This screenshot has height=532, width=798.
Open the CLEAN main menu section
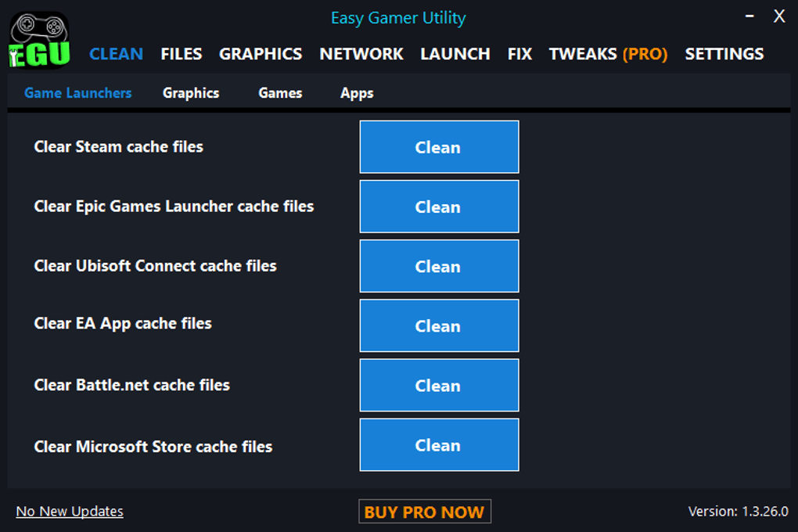pos(116,54)
